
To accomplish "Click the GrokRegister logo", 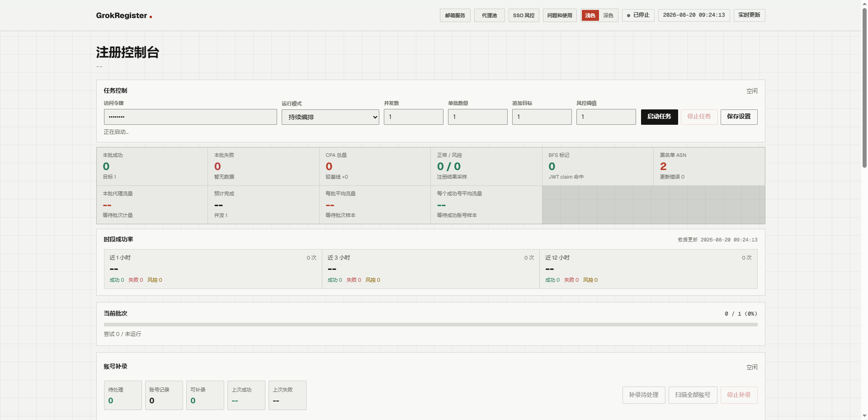I will click(x=124, y=15).
